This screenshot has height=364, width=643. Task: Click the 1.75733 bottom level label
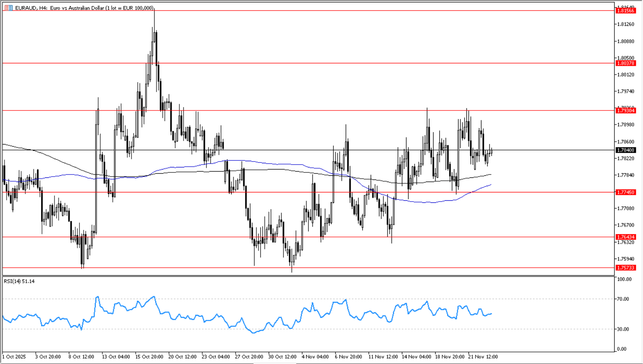(625, 268)
